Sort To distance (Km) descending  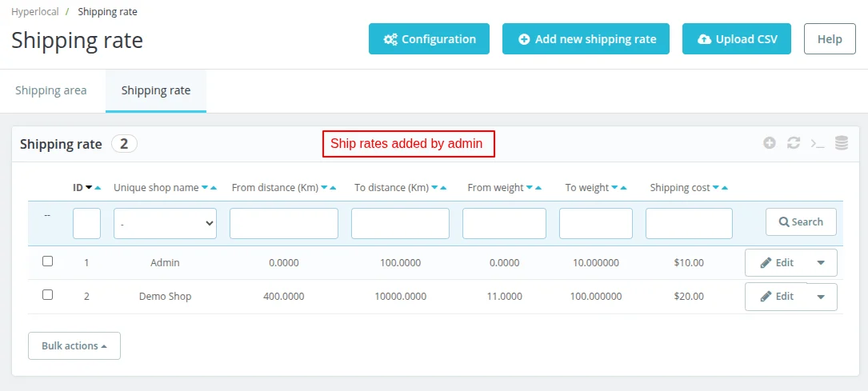434,188
